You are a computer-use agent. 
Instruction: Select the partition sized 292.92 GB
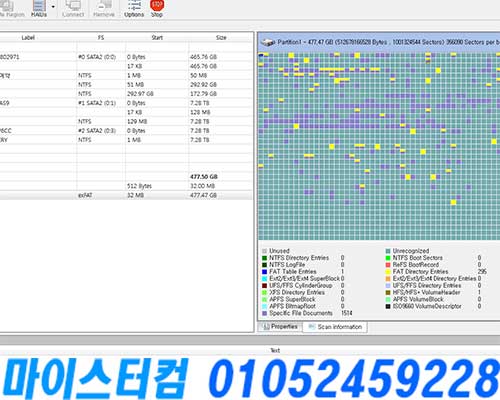pyautogui.click(x=126, y=85)
